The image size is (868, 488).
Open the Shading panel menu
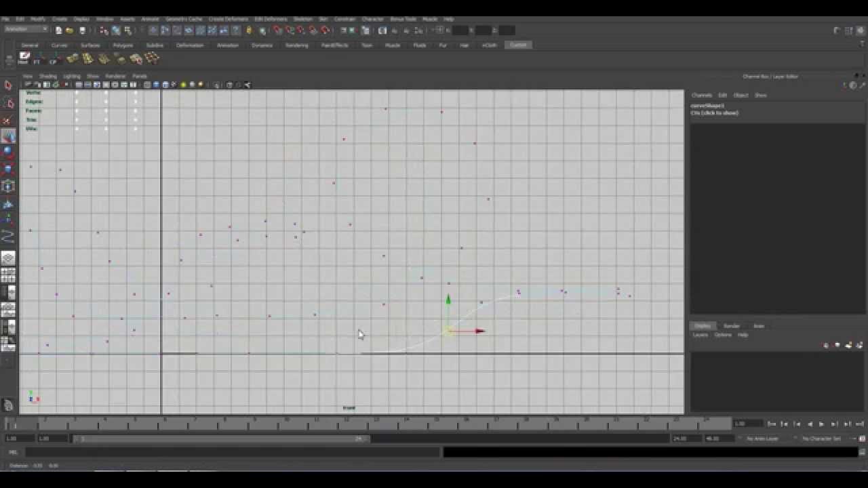pos(48,76)
